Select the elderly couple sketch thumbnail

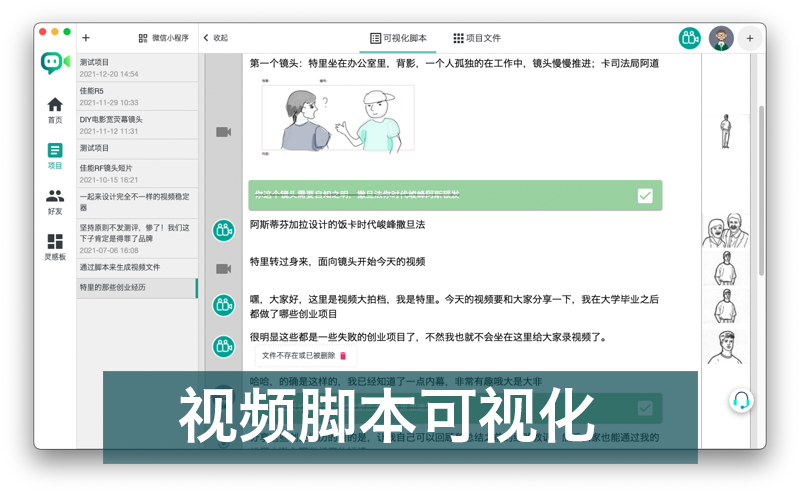click(x=726, y=231)
